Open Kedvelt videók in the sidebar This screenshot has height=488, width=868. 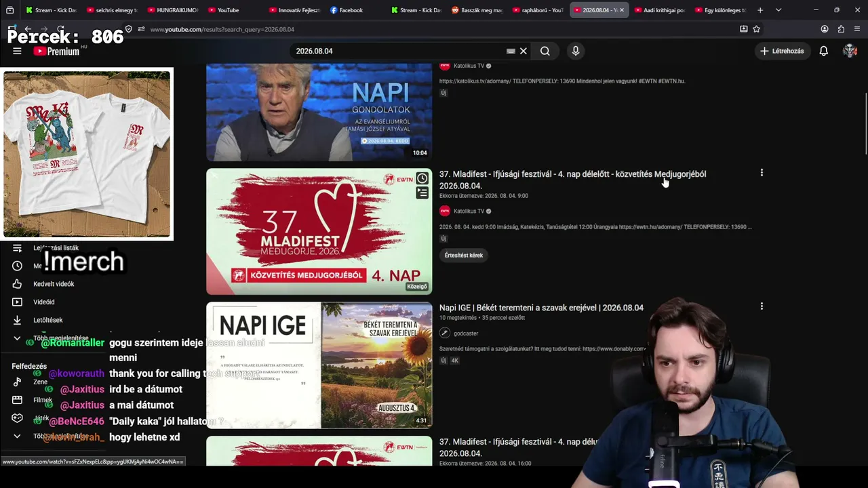point(54,284)
